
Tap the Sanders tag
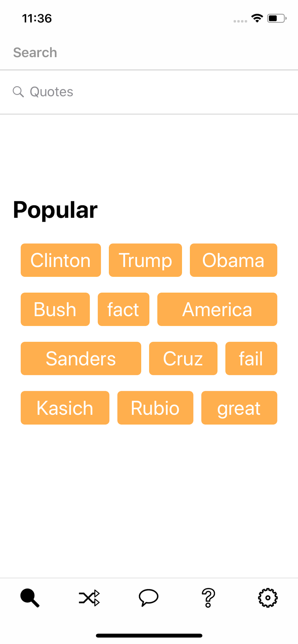(81, 358)
